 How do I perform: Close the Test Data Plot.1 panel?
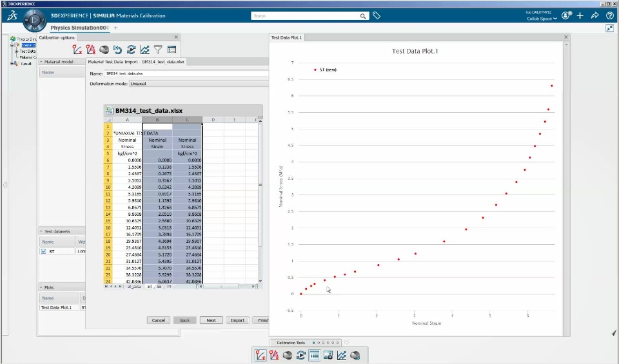(565, 37)
